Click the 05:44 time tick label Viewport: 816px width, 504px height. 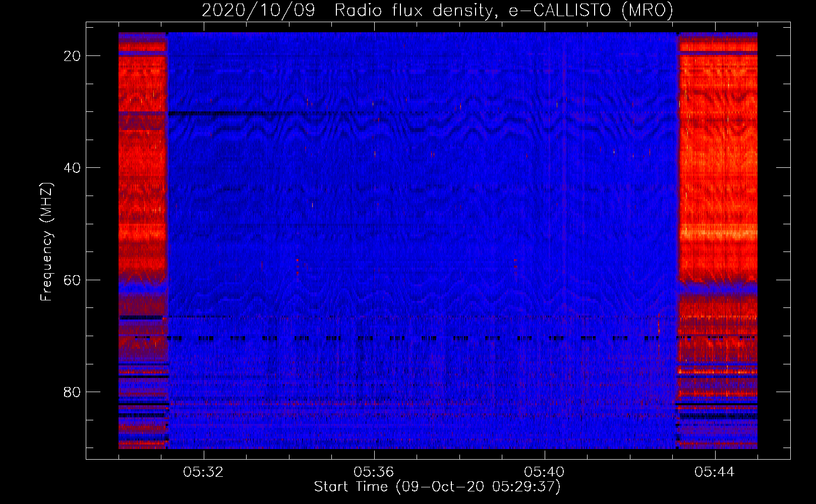click(715, 472)
